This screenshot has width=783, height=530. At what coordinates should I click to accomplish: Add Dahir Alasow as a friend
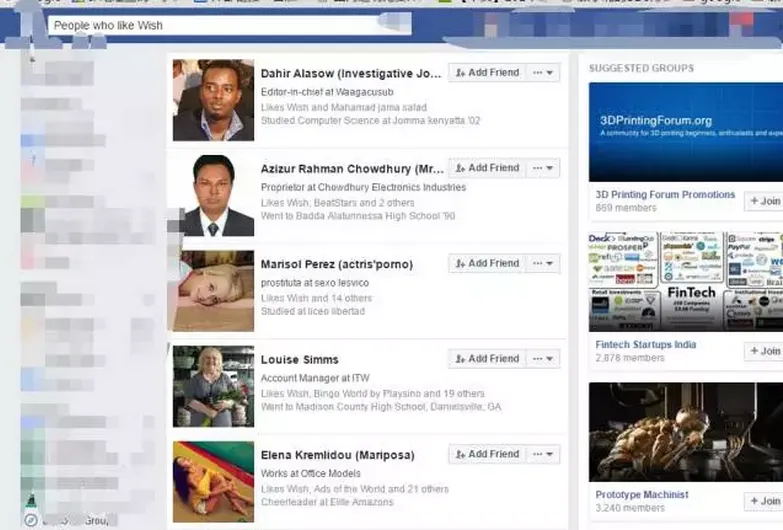(487, 73)
